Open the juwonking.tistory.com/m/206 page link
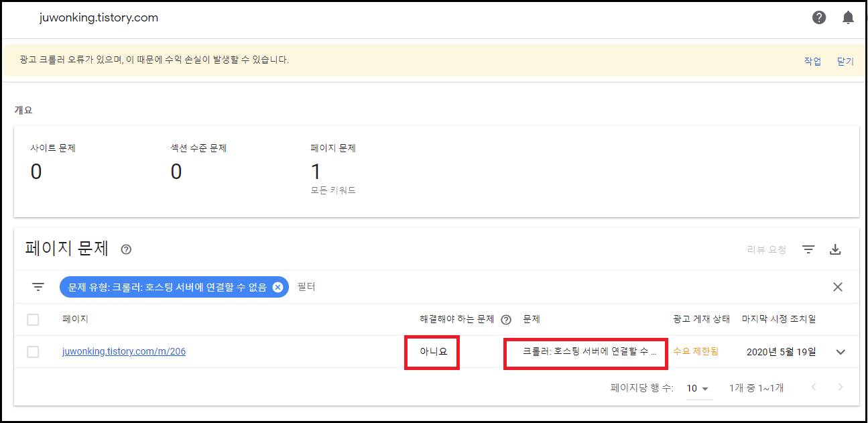The image size is (868, 423). [123, 351]
